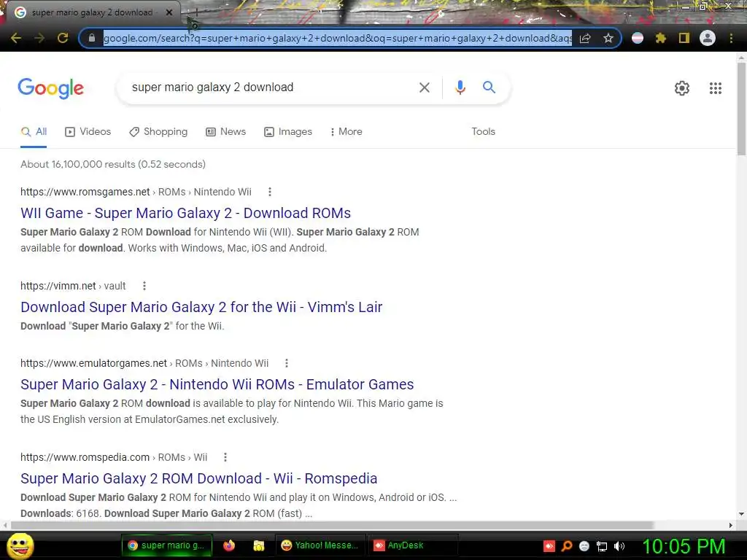
Task: Click the scrollbar down arrow
Action: 741,514
